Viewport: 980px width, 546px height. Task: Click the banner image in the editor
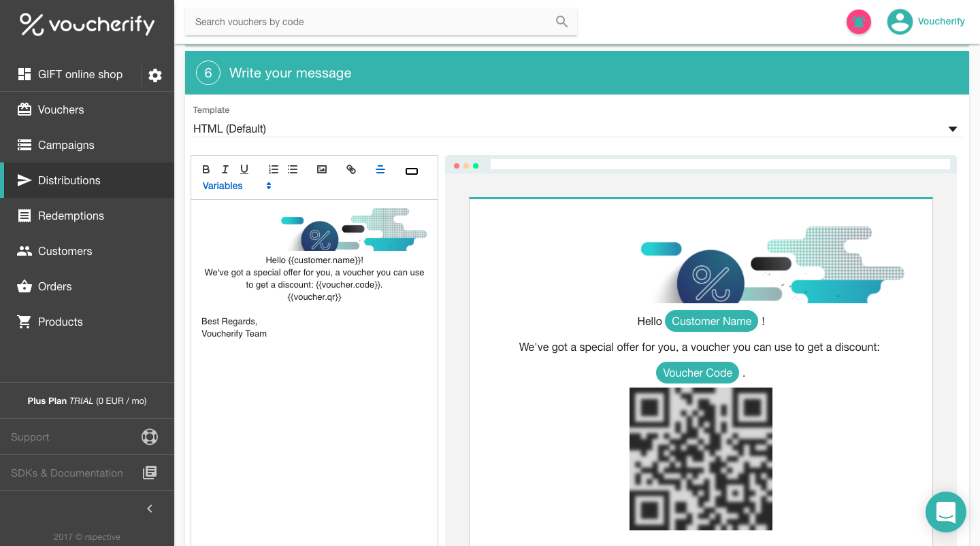coord(354,230)
